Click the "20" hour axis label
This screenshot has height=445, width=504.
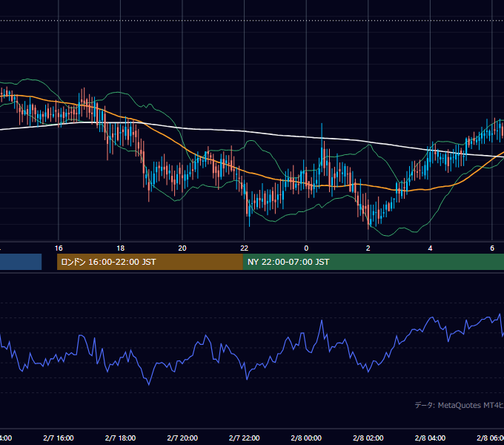[x=182, y=248]
